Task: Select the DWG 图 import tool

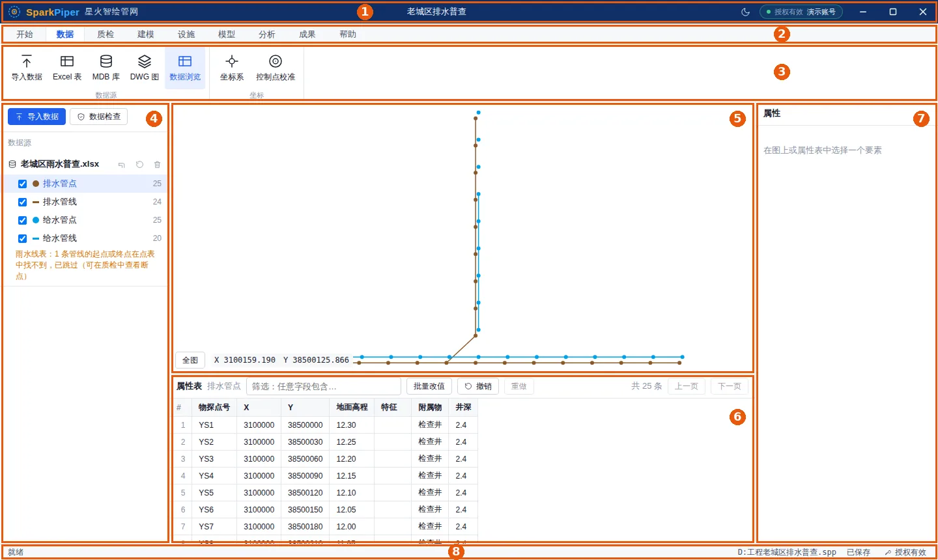Action: click(145, 68)
